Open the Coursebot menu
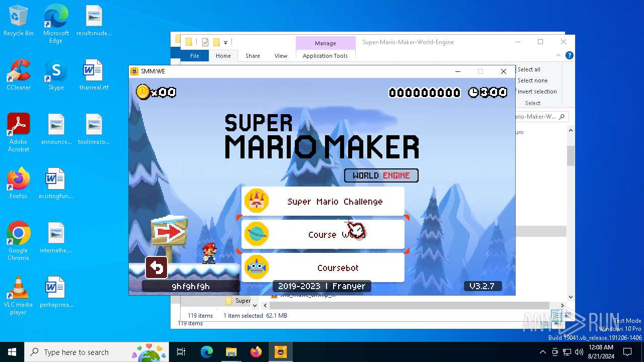This screenshot has height=362, width=644. 323,267
